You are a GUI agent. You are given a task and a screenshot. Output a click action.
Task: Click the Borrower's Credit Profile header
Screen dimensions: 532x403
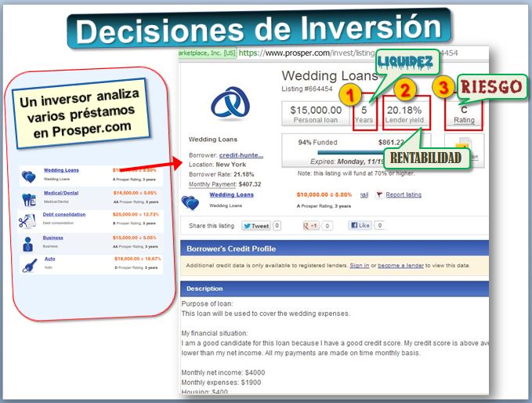pyautogui.click(x=335, y=249)
